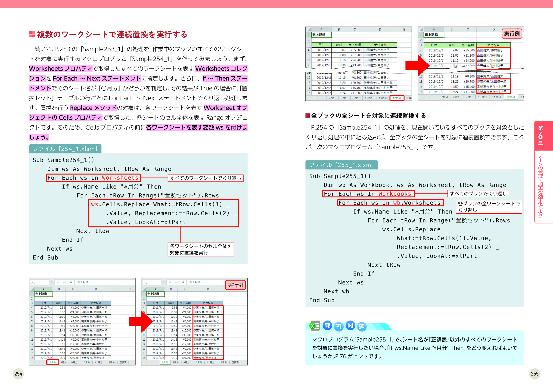This screenshot has width=553, height=392.
Task: Switch to the 7月分 tab in the December before-run sheet
Action: click(x=332, y=98)
